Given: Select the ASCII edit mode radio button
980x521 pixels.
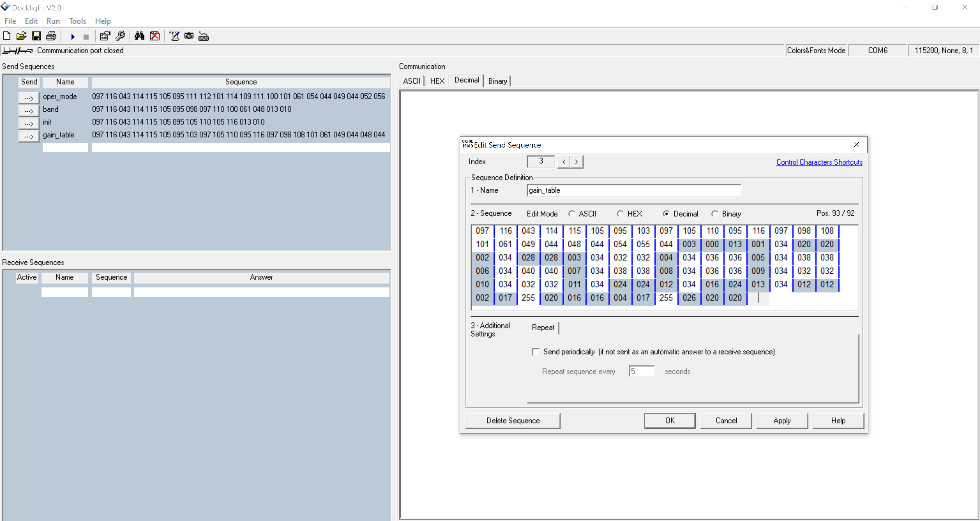Looking at the screenshot, I should 572,214.
